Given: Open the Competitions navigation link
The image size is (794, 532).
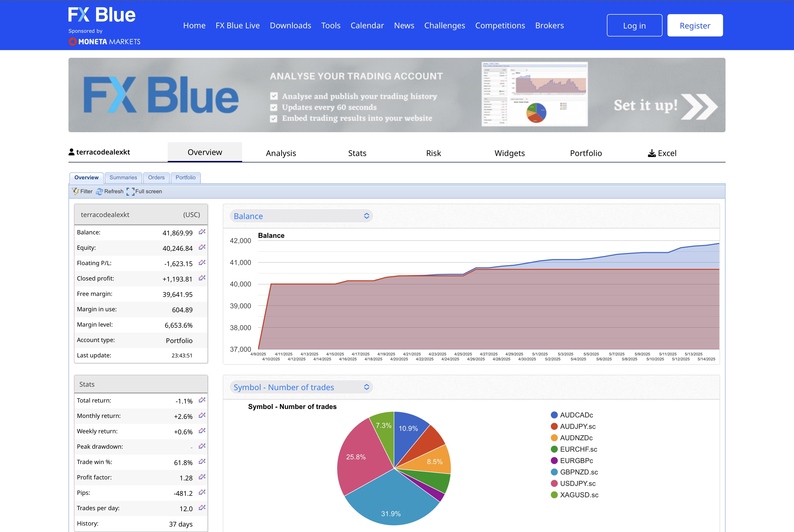Looking at the screenshot, I should [500, 26].
